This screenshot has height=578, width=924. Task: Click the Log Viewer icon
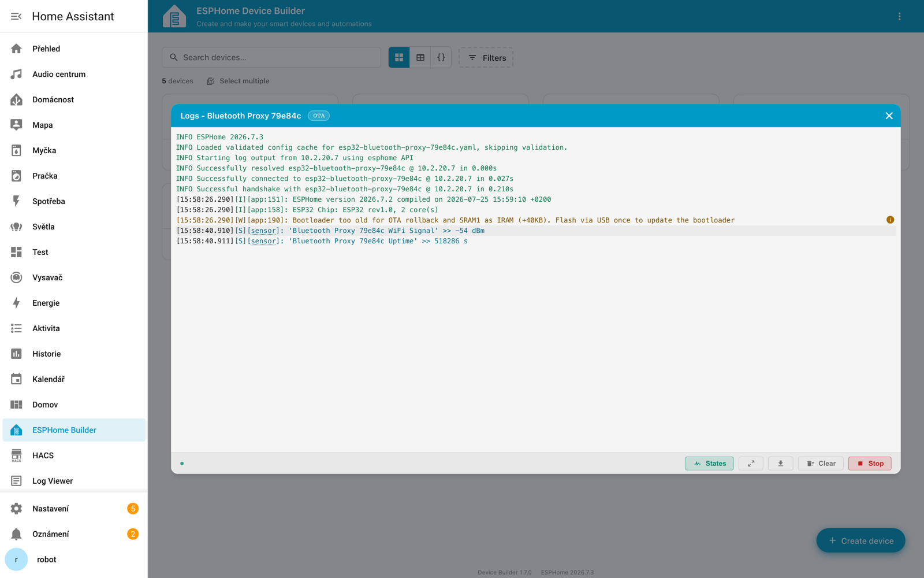16,481
